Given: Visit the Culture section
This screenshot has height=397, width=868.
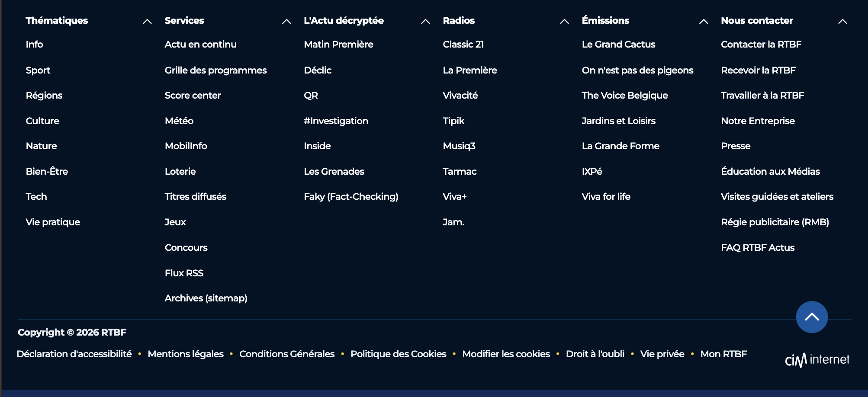Looking at the screenshot, I should click(x=42, y=121).
